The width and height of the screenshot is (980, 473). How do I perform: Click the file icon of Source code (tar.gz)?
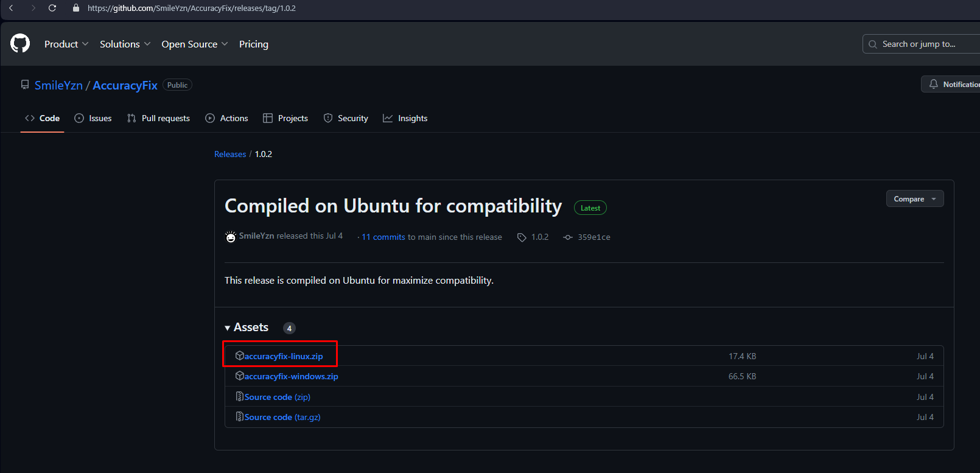coord(240,416)
